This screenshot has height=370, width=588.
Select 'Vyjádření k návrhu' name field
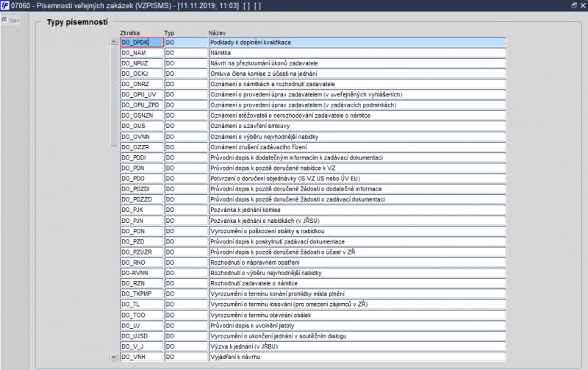pyautogui.click(x=357, y=357)
